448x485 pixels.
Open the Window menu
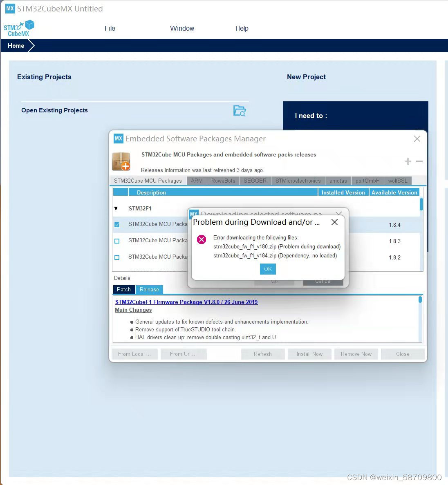tap(182, 28)
